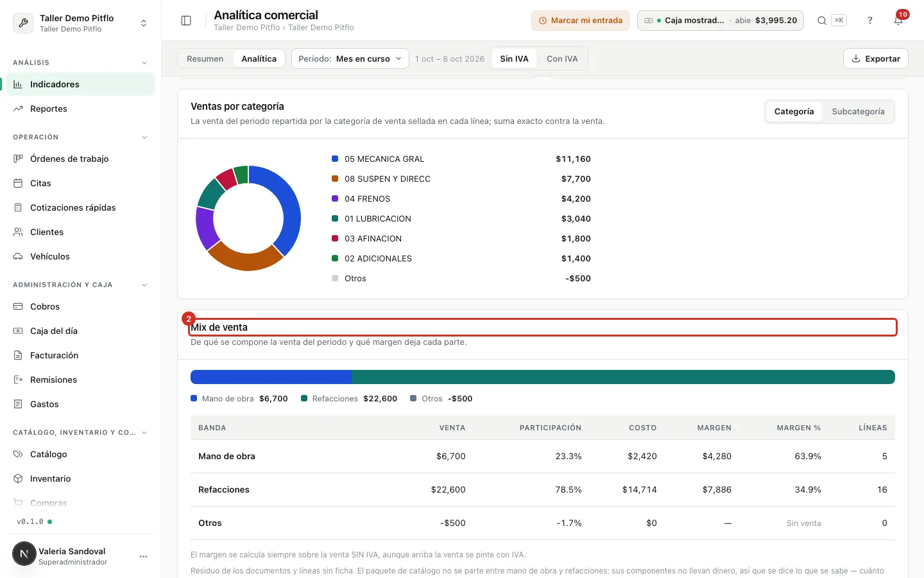Collapse the Análisis section
Image resolution: width=924 pixels, height=578 pixels.
pos(144,63)
